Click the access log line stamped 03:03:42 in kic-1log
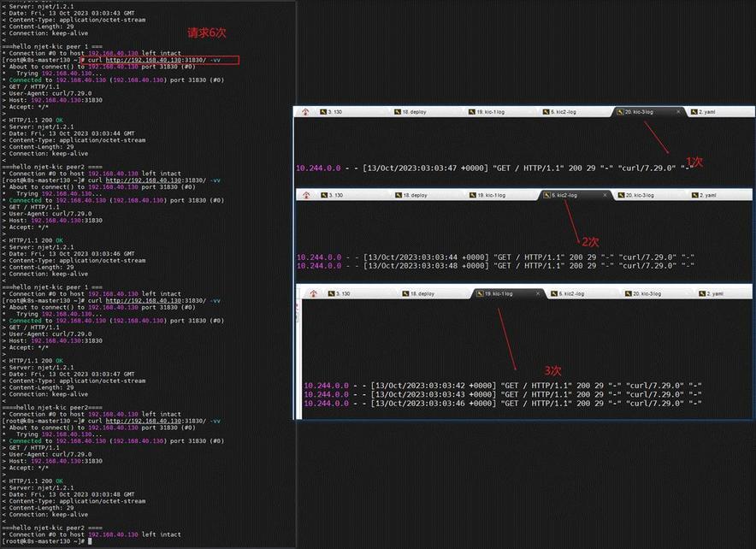756x549 pixels. (x=503, y=386)
